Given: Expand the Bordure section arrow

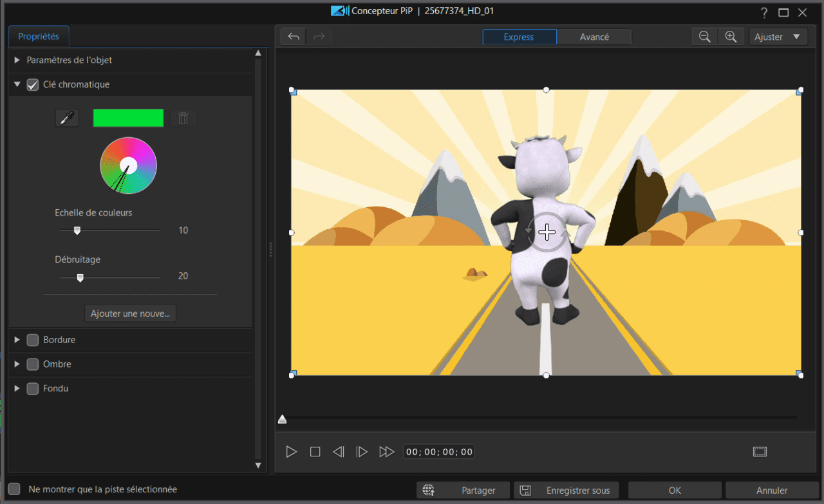Looking at the screenshot, I should 17,340.
